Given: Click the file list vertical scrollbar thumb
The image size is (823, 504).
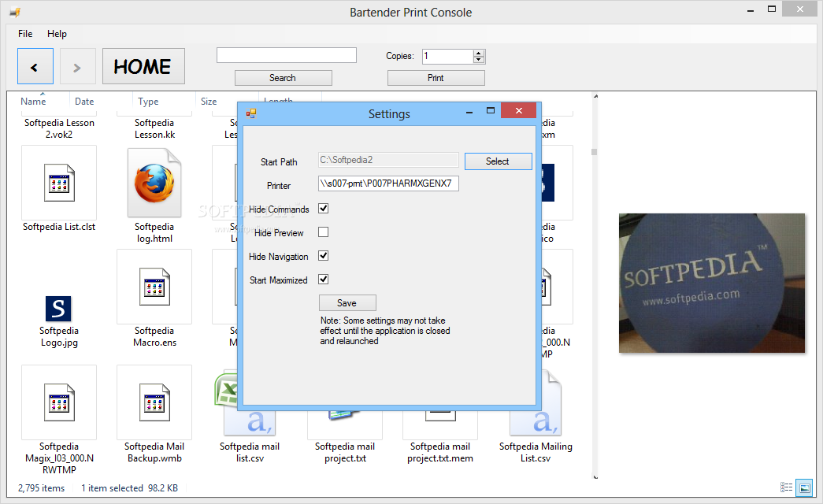Looking at the screenshot, I should coord(594,152).
